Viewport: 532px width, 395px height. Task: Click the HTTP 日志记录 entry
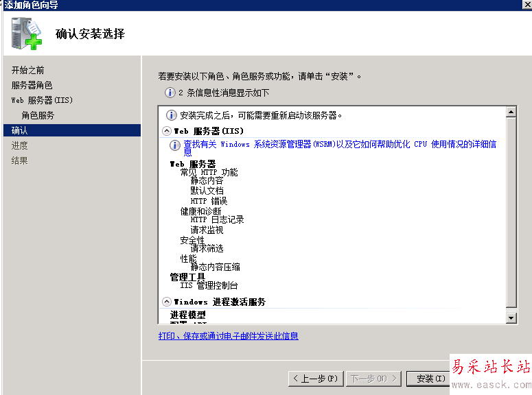pyautogui.click(x=217, y=219)
